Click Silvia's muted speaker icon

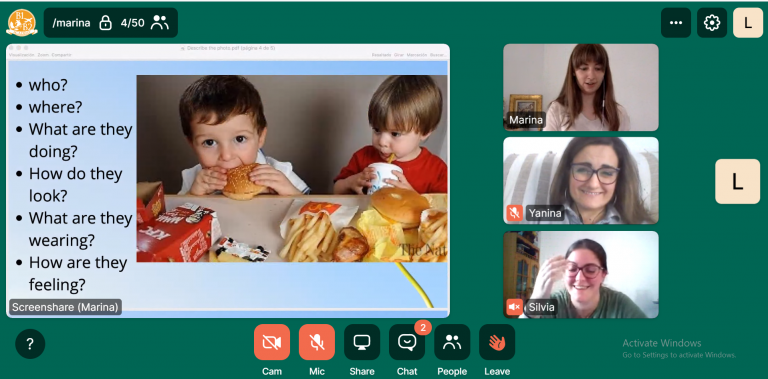[514, 307]
